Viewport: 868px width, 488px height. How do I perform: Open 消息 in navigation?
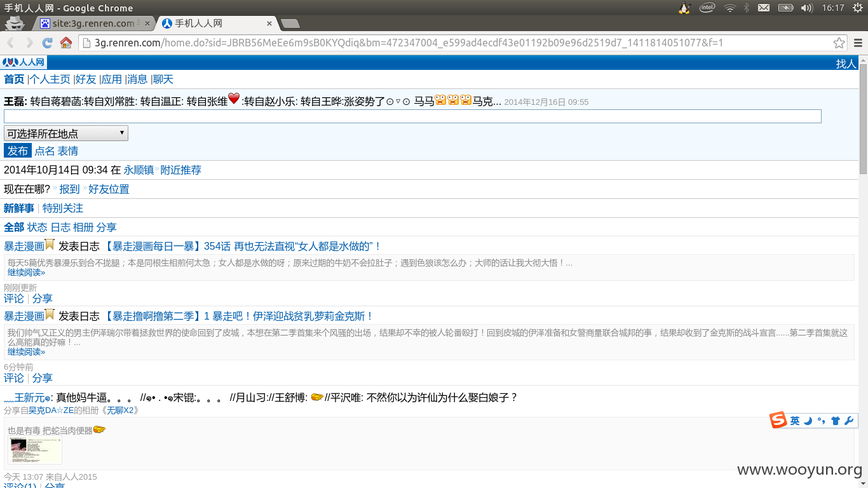(137, 79)
